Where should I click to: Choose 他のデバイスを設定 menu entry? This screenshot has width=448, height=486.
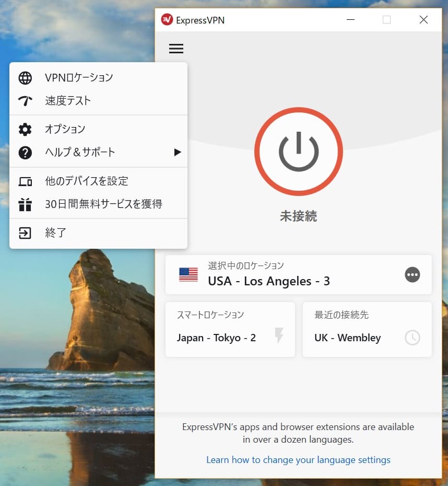coord(99,181)
